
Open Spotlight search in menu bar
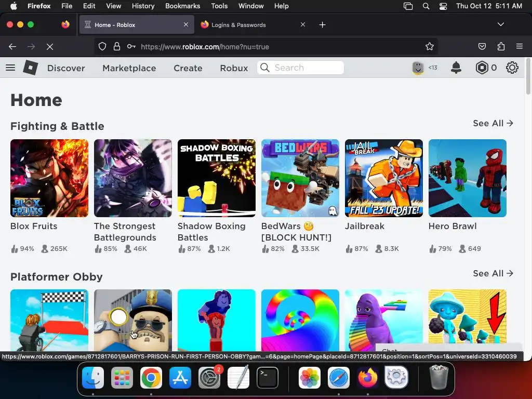click(426, 6)
